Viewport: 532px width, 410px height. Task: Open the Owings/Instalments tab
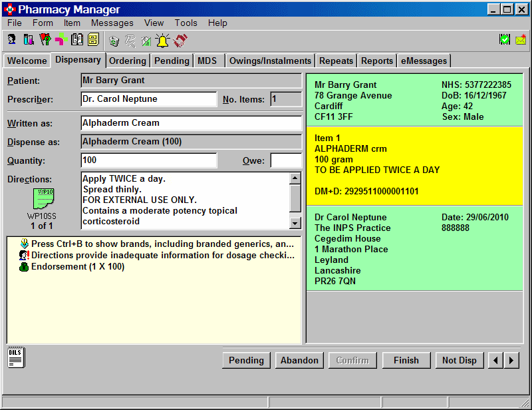[x=269, y=61]
